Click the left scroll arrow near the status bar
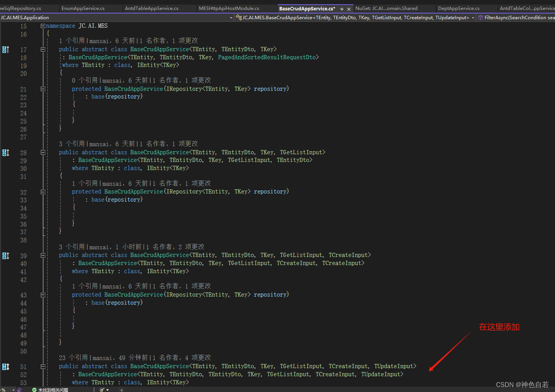The width and height of the screenshot is (555, 392). [x=120, y=389]
